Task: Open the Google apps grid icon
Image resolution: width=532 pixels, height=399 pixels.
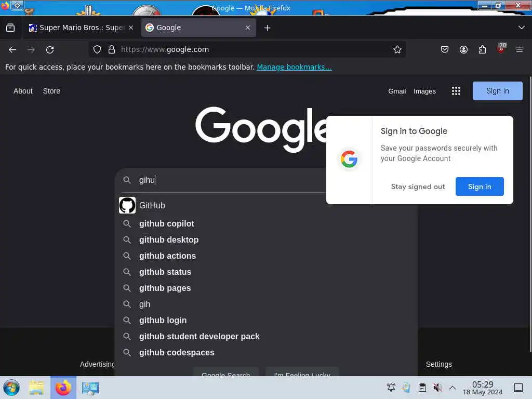Action: coord(456,91)
